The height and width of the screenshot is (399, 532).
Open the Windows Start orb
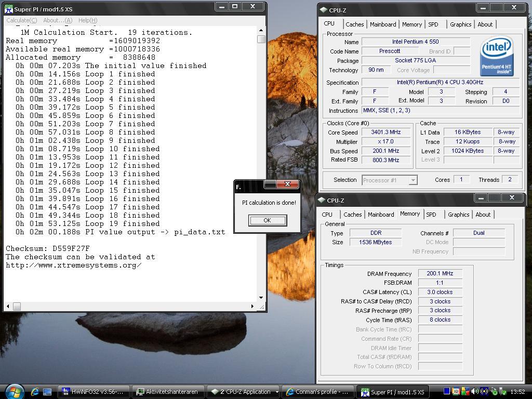pos(14,392)
